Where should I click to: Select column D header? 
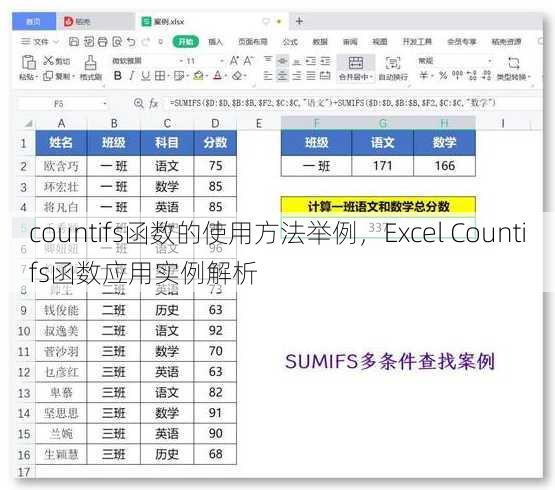pyautogui.click(x=215, y=124)
